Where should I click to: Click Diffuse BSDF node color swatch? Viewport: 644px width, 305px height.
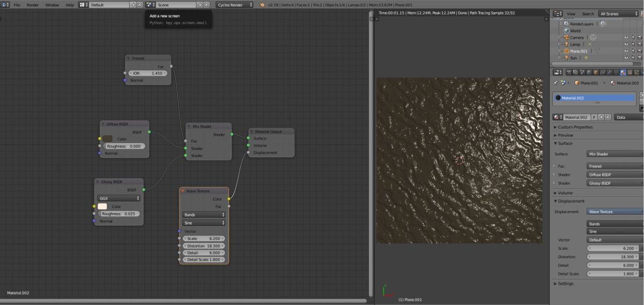point(107,139)
